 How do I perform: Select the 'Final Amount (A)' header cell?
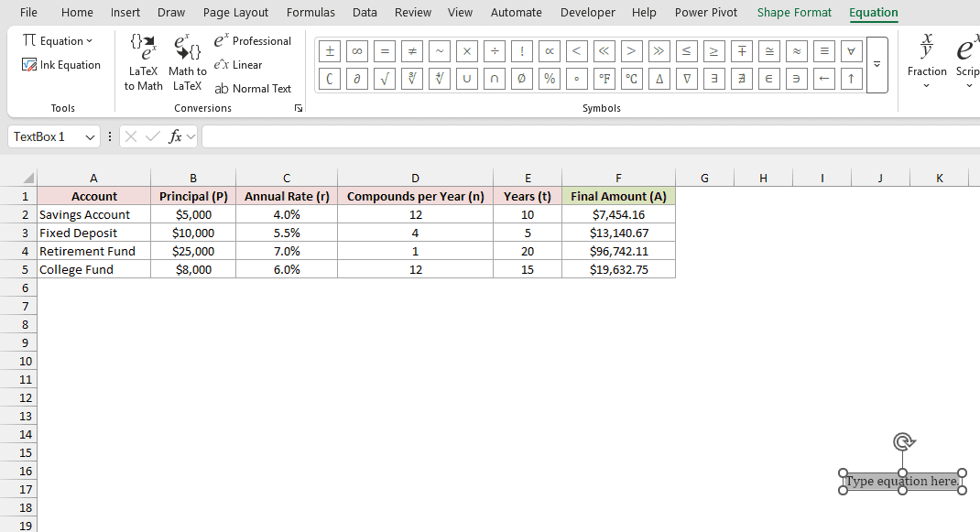(619, 196)
